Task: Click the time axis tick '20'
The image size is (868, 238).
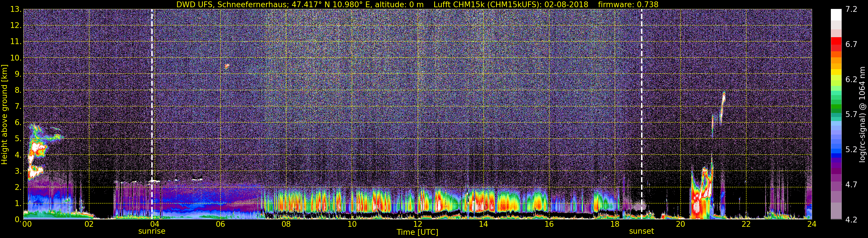Action: tap(680, 224)
